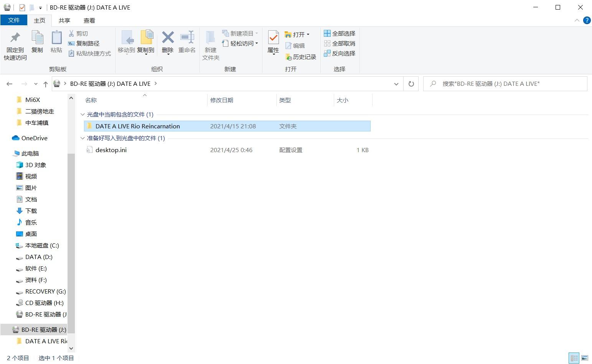This screenshot has width=592, height=364.
Task: Go back with the back arrow
Action: click(10, 84)
